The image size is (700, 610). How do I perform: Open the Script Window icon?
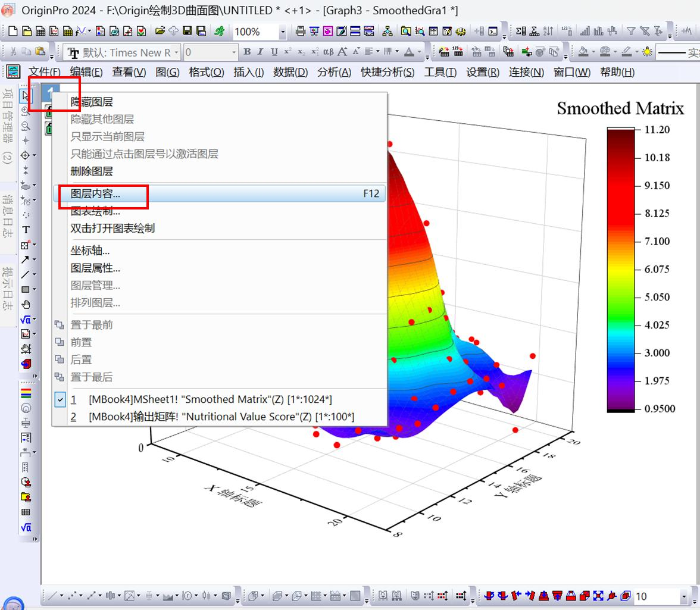[x=493, y=31]
